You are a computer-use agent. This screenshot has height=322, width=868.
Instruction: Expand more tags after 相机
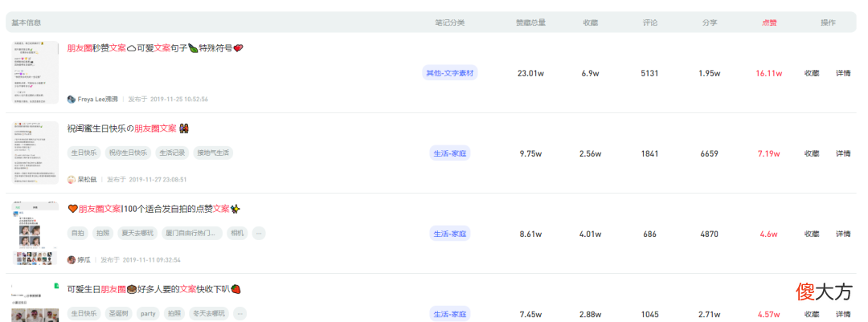pyautogui.click(x=259, y=233)
